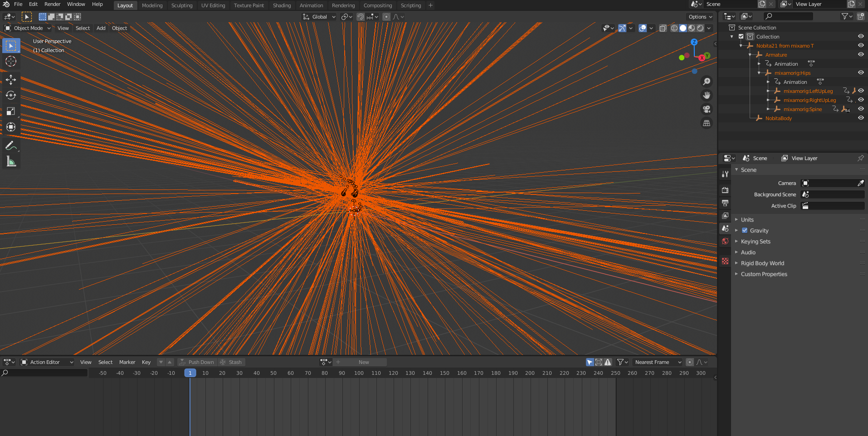
Task: Select the Cursor tool in toolbar
Action: [11, 61]
